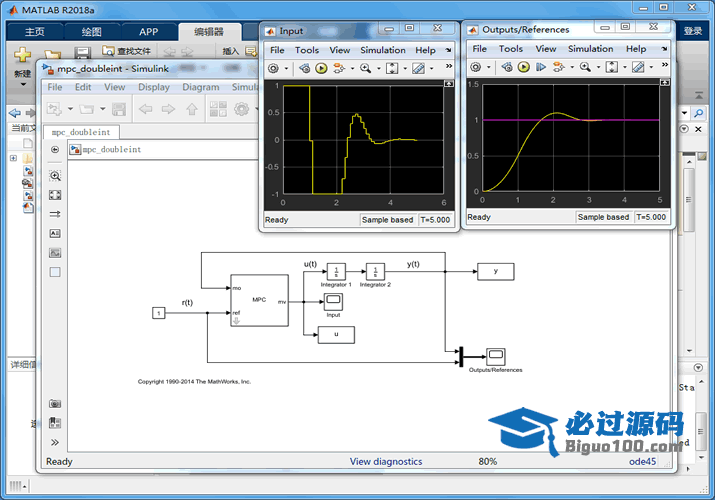
Task: Open Configuration Properties gear in Input scope
Action: point(273,68)
